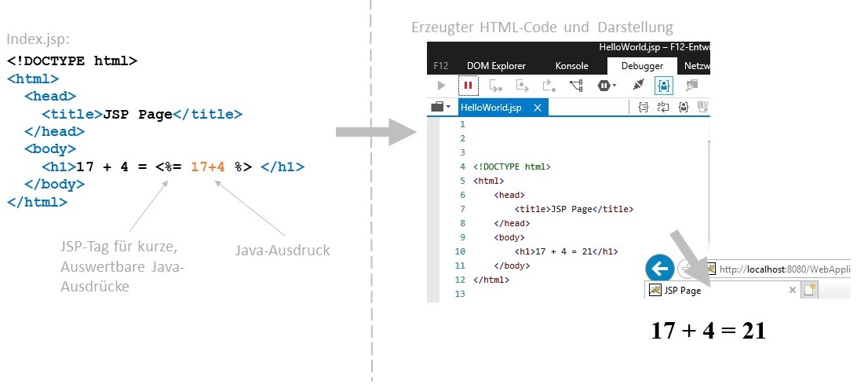Click the Step Out debugger icon
The image size is (868, 392).
[x=549, y=86]
